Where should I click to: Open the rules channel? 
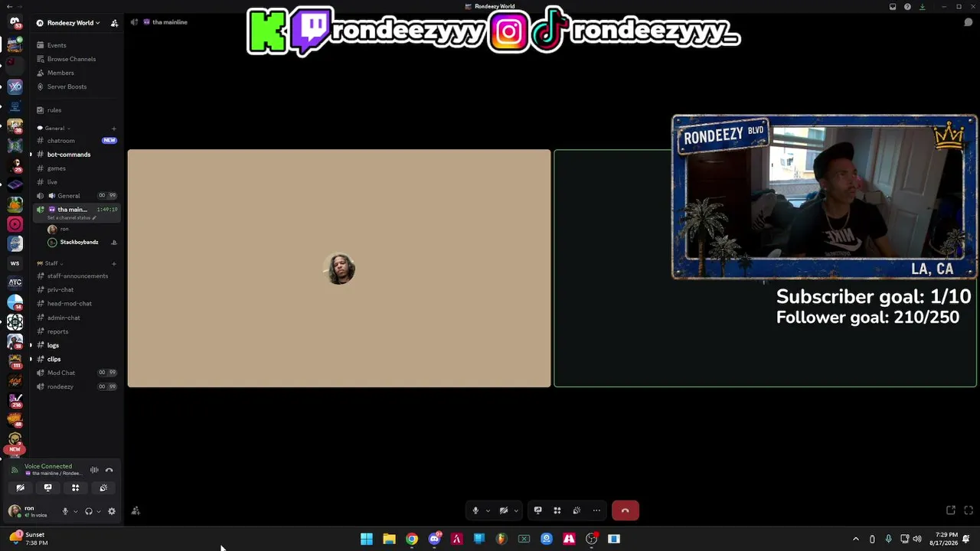tap(75, 110)
